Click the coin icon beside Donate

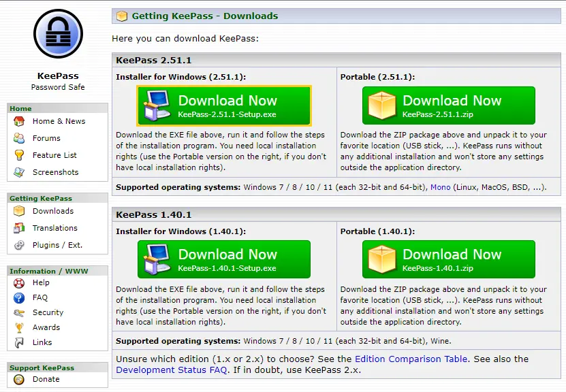(x=19, y=379)
